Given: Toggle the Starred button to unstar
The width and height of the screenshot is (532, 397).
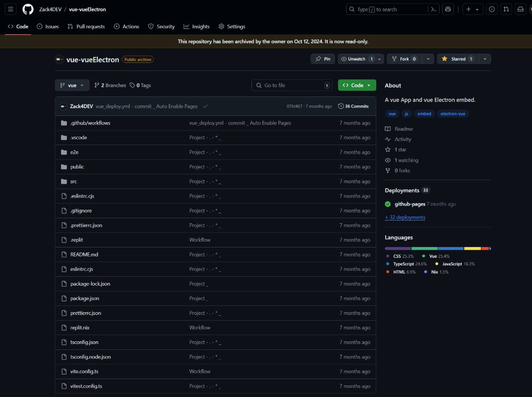Looking at the screenshot, I should (458, 59).
